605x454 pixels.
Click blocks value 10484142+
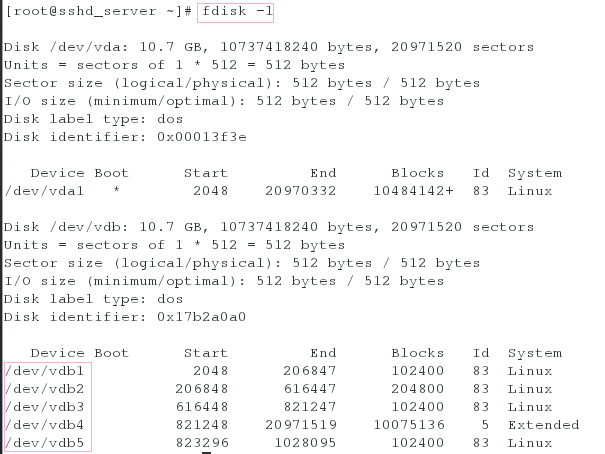click(413, 191)
